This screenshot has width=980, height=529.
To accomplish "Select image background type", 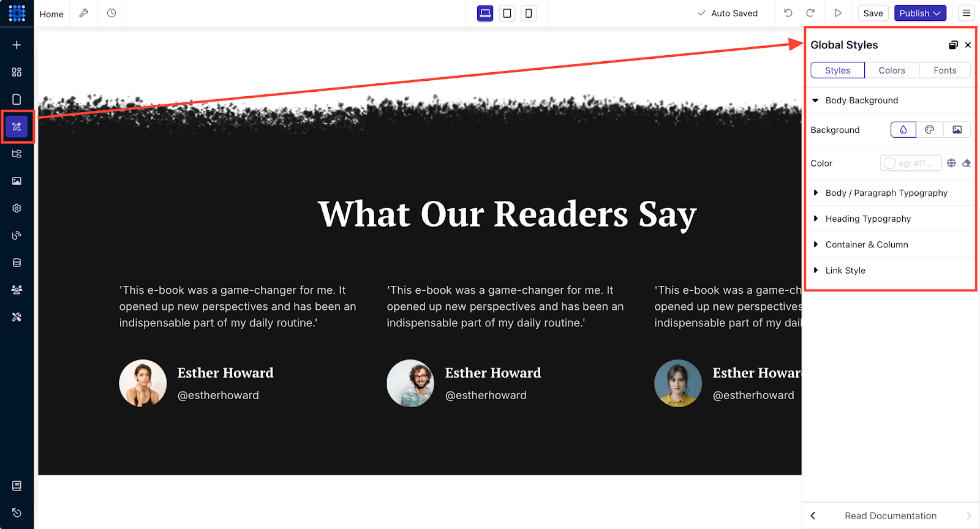I will pos(957,130).
